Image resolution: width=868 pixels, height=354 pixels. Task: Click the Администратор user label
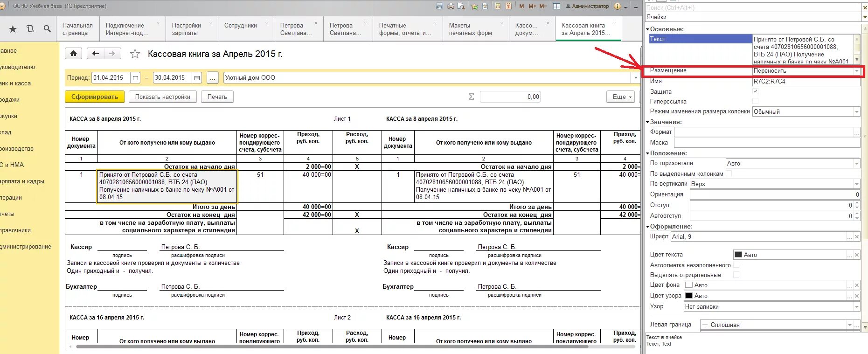pos(587,6)
